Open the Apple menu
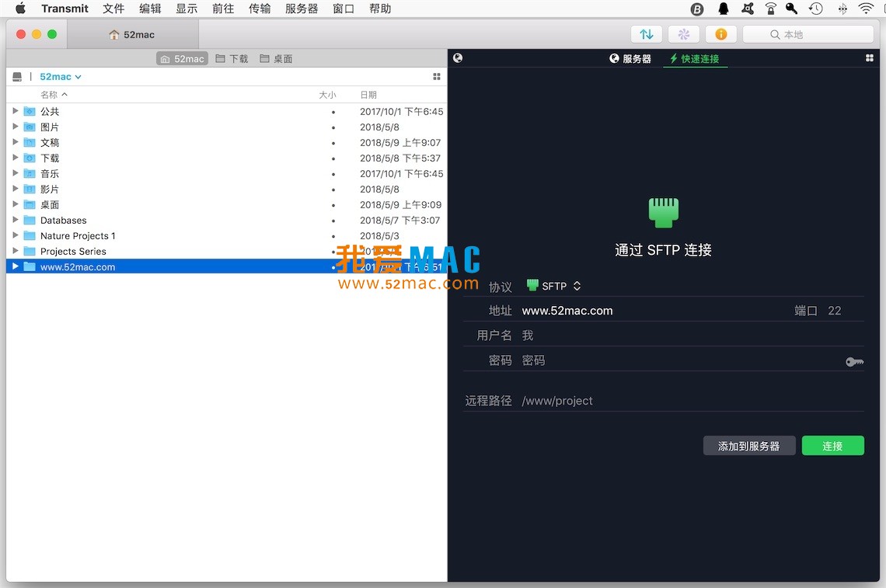Screen dimensions: 886x588 tap(20, 9)
